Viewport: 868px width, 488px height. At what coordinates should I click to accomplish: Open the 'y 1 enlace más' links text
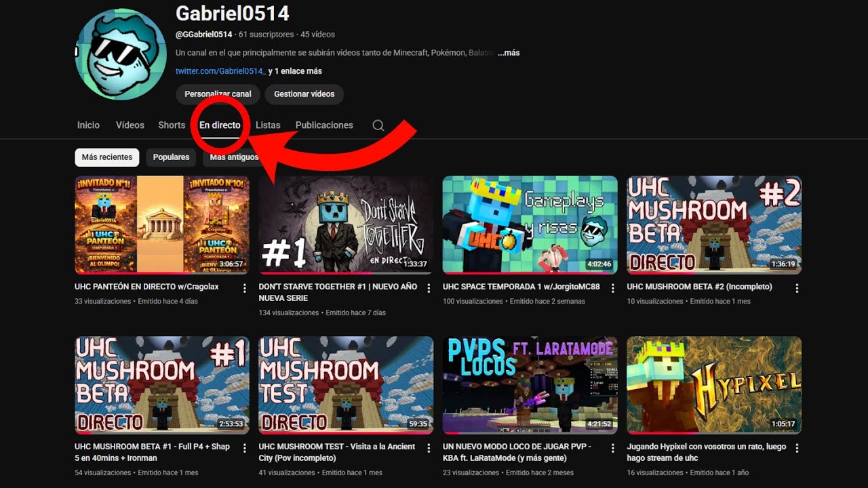tap(295, 71)
